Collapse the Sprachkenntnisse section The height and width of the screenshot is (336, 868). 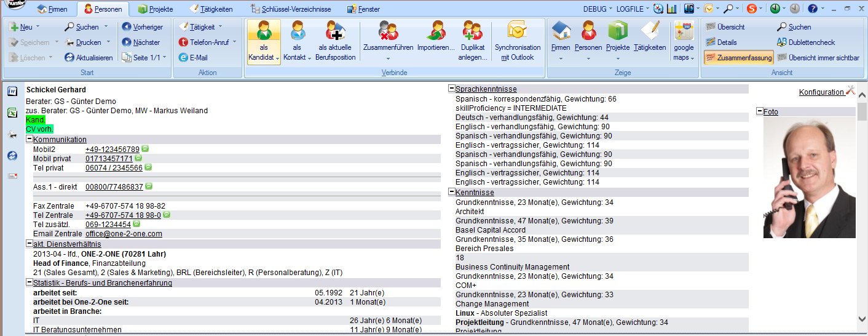coord(452,89)
